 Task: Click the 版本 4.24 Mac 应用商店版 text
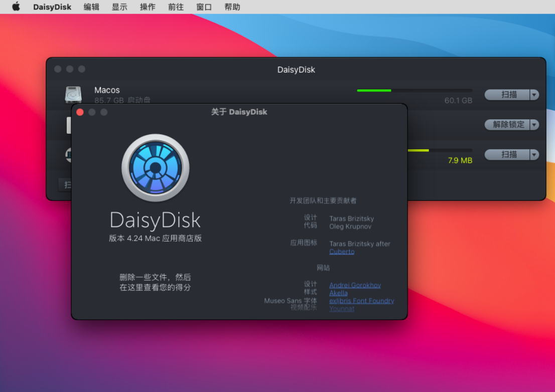(x=156, y=238)
